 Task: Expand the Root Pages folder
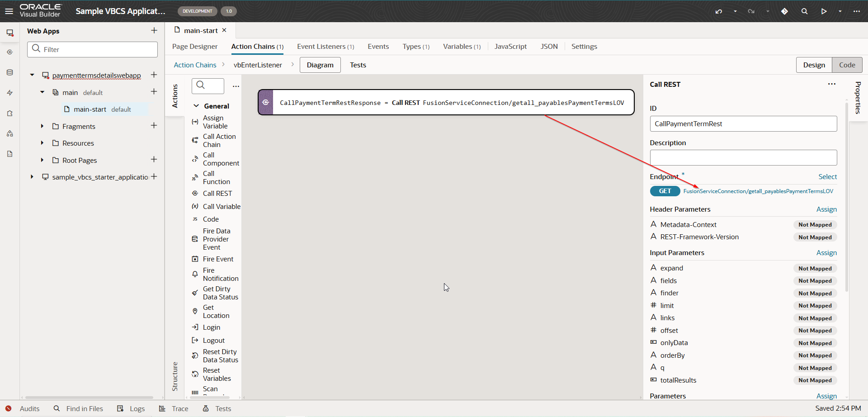click(x=42, y=160)
